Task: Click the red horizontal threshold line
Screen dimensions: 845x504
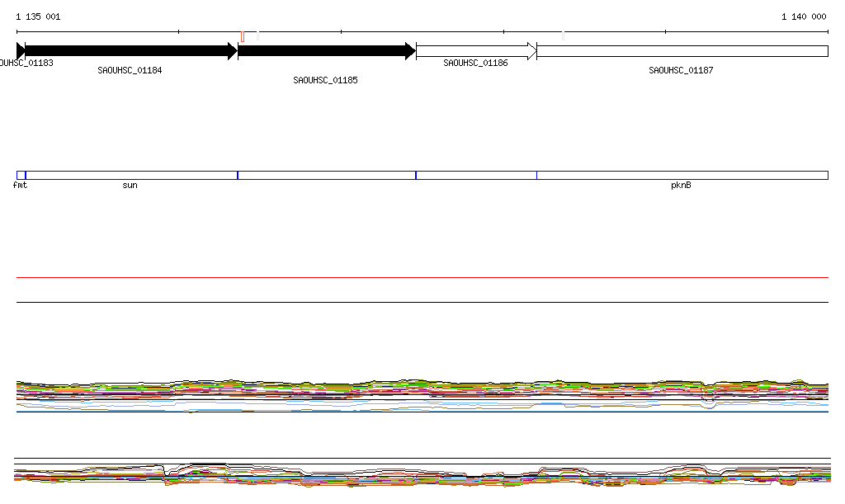Action: 422,277
